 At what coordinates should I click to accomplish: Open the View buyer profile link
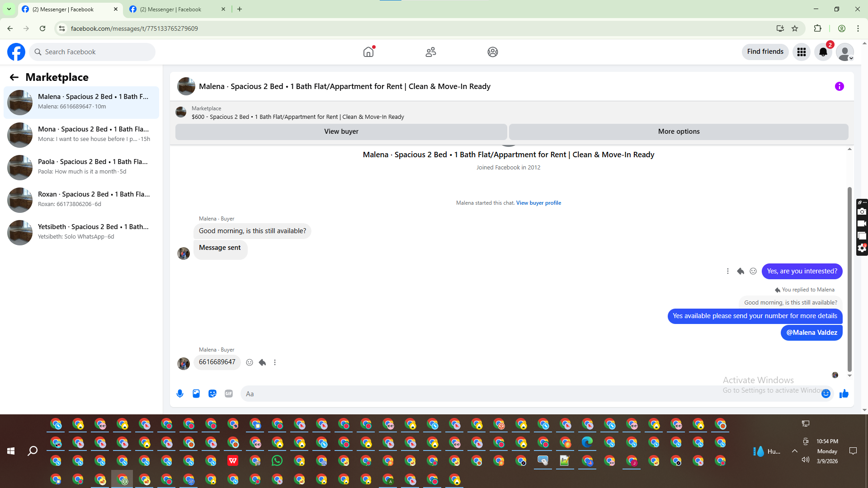click(538, 203)
